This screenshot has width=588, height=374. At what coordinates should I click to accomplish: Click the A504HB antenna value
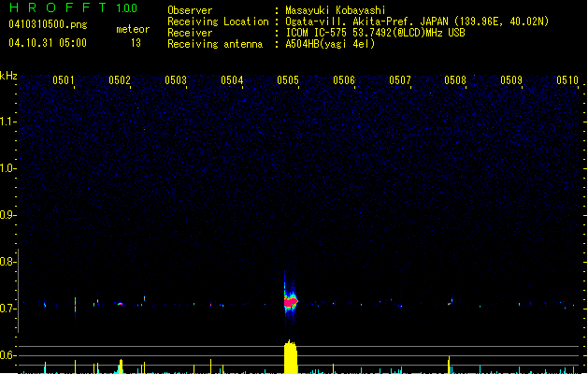[330, 44]
